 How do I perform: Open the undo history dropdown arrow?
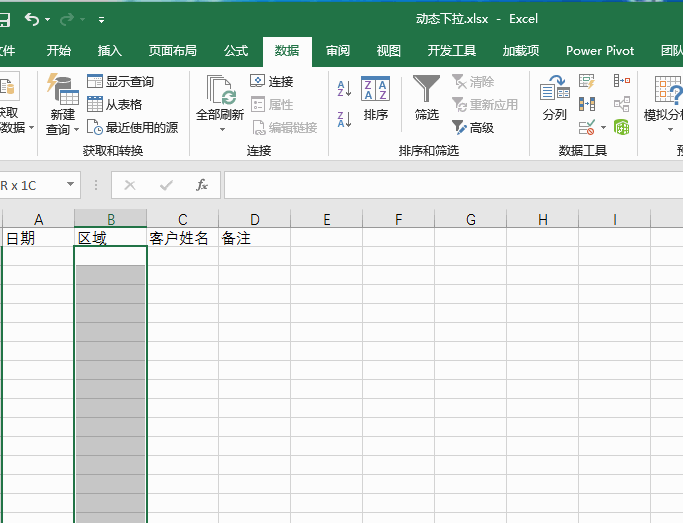47,20
